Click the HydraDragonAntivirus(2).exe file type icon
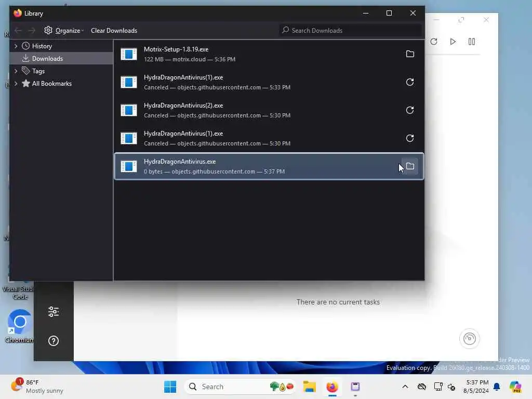Image resolution: width=532 pixels, height=399 pixels. 129,110
